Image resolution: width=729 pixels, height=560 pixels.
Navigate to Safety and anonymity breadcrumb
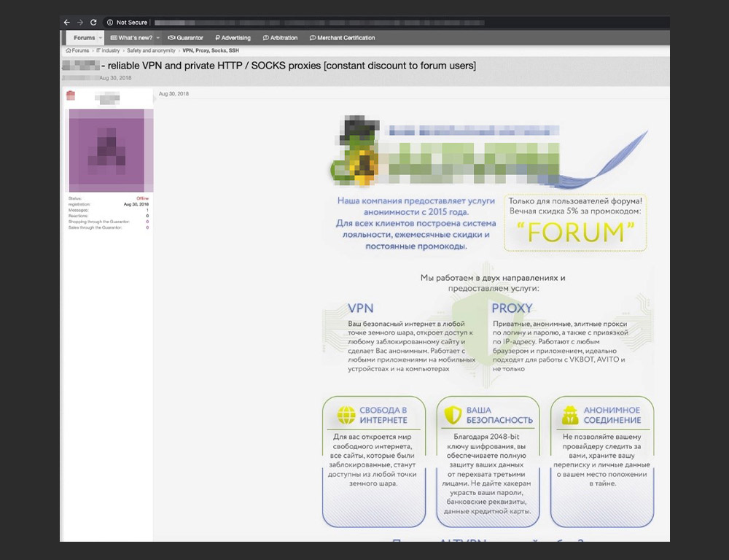(151, 51)
